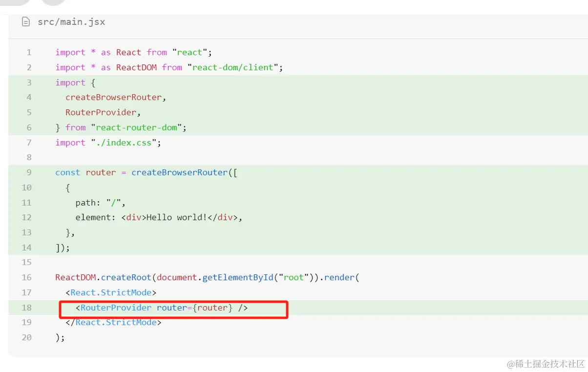Click line number 3 in the gutter
The height and width of the screenshot is (372, 588).
point(29,83)
